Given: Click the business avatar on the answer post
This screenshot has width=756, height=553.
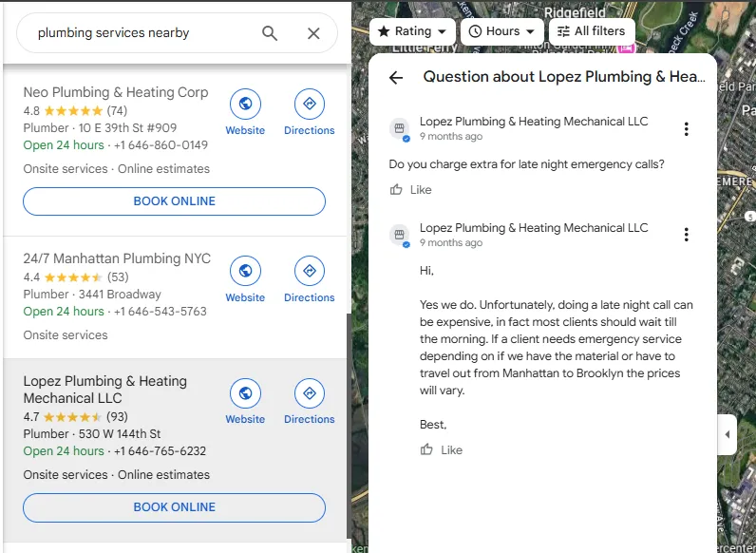Looking at the screenshot, I should [399, 235].
